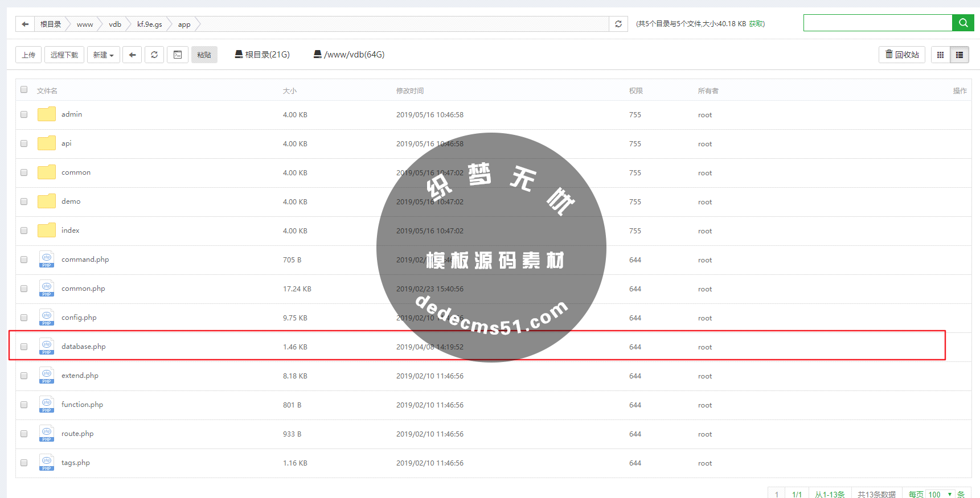
Task: Click the command.php file icon
Action: tap(47, 260)
